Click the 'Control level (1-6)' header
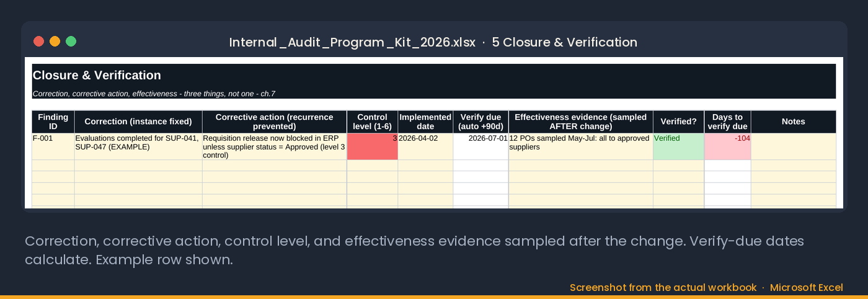This screenshot has width=868, height=299. (372, 122)
